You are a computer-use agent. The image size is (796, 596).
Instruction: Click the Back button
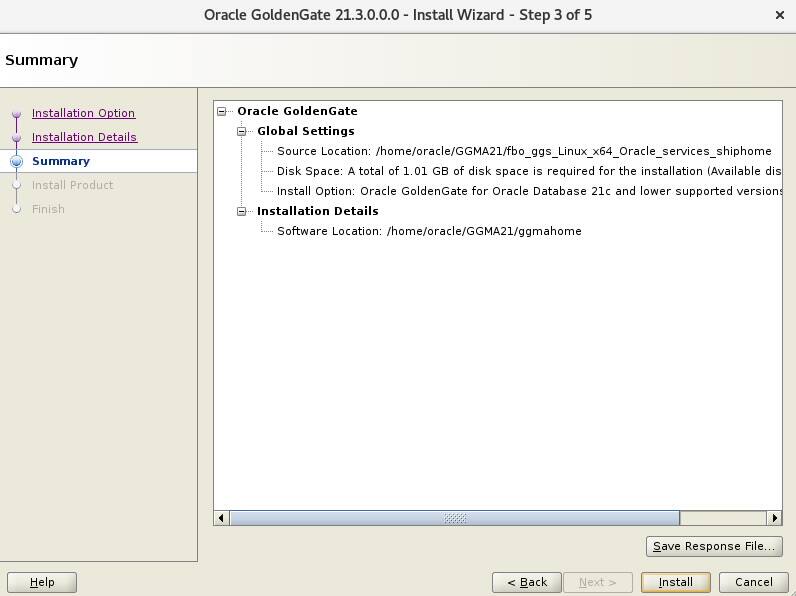click(x=527, y=582)
